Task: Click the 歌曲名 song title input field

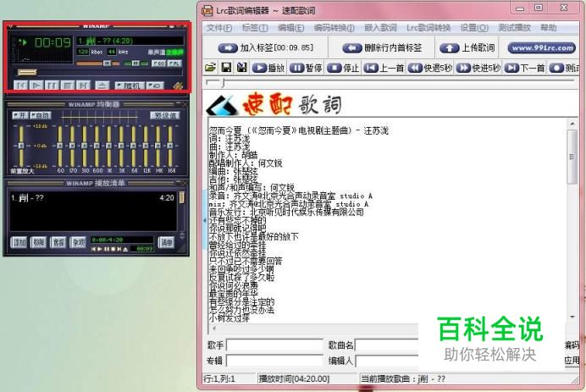Action: coord(386,345)
